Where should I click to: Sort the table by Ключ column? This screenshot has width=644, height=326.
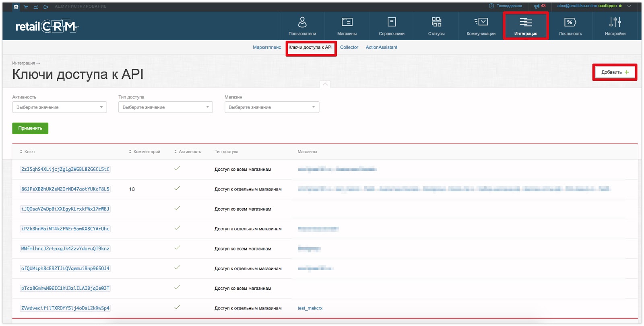click(27, 152)
